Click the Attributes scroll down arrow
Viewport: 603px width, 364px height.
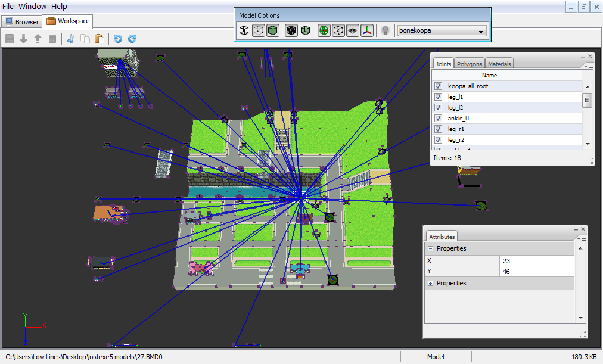580,318
